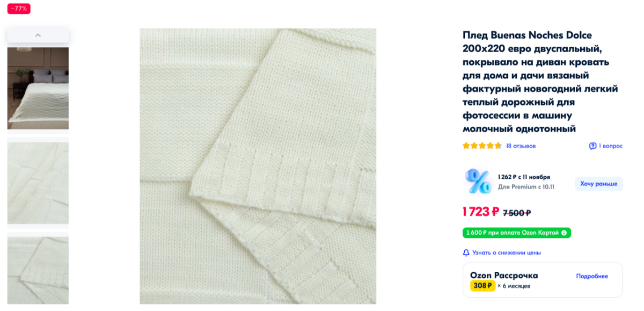Open Узнать о снижении цены link
644x311 pixels.
coord(506,252)
